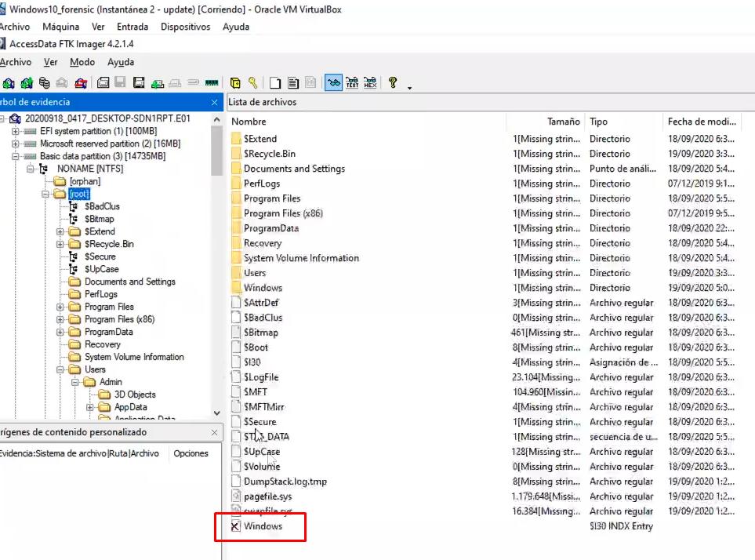This screenshot has height=560, width=755.
Task: Click Opciones column header
Action: click(x=191, y=453)
